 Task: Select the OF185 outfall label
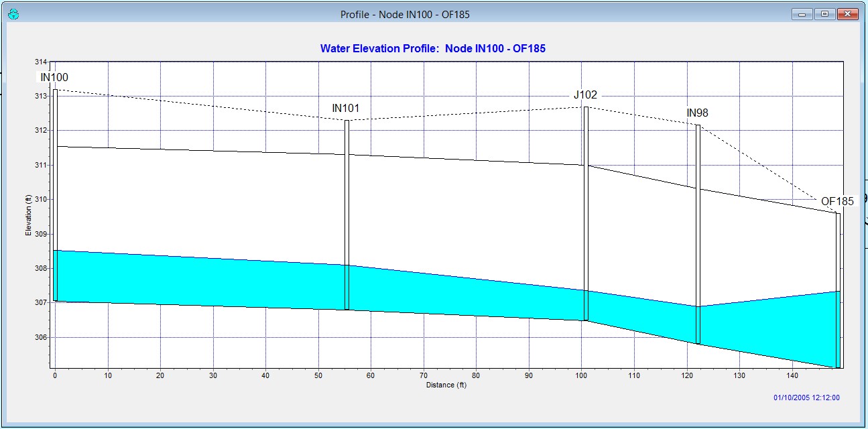coord(837,201)
